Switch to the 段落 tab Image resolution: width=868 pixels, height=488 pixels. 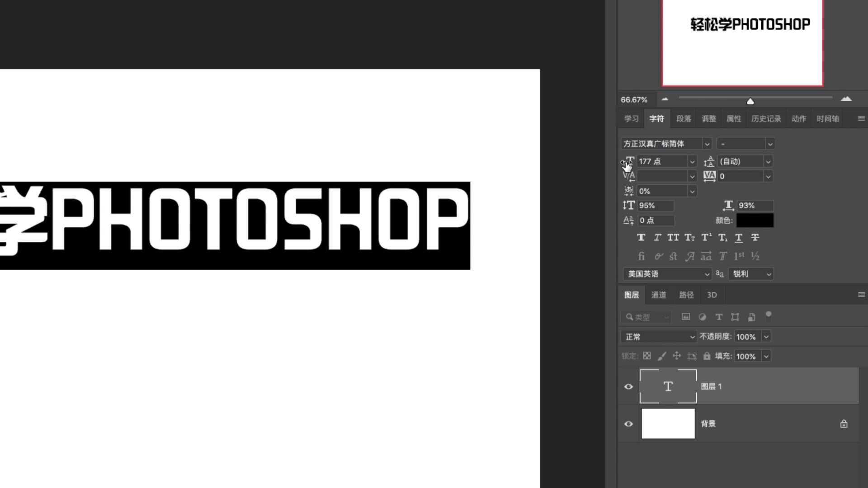pyautogui.click(x=684, y=119)
